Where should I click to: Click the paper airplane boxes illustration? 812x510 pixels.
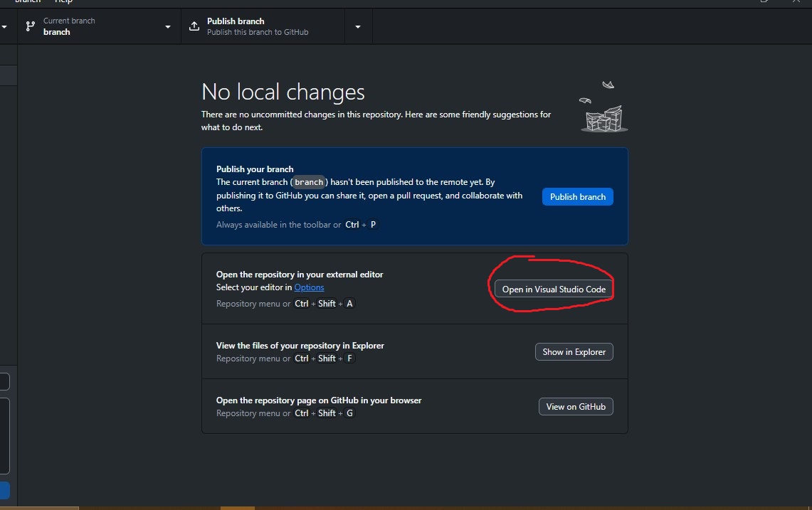click(x=603, y=107)
